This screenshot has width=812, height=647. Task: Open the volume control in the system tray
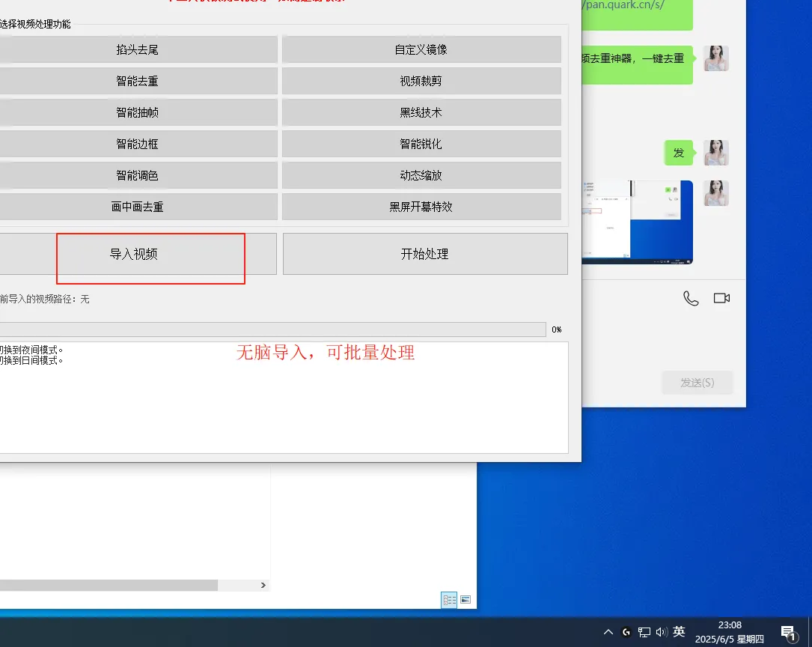pos(662,631)
